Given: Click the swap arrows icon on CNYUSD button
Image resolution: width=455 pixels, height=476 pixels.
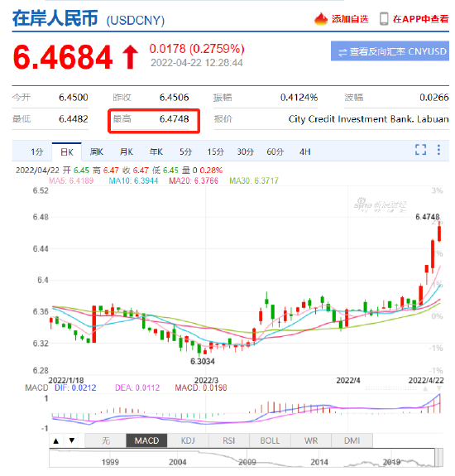Looking at the screenshot, I should click(x=342, y=52).
